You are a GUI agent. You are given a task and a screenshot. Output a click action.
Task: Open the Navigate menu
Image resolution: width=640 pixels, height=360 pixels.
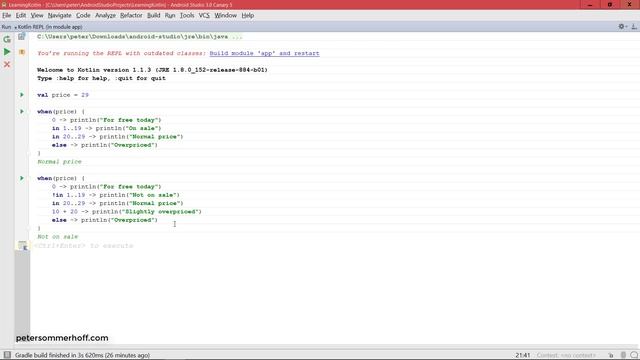coord(60,15)
